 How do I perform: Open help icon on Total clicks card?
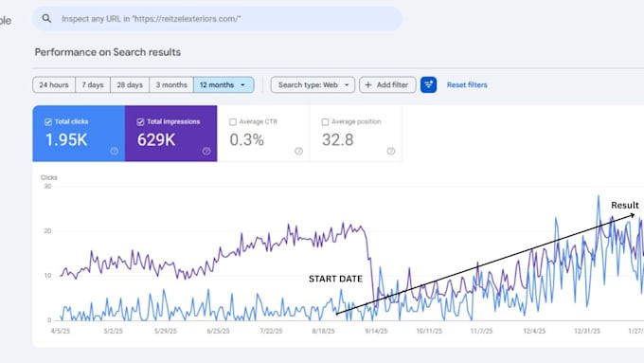coord(115,152)
